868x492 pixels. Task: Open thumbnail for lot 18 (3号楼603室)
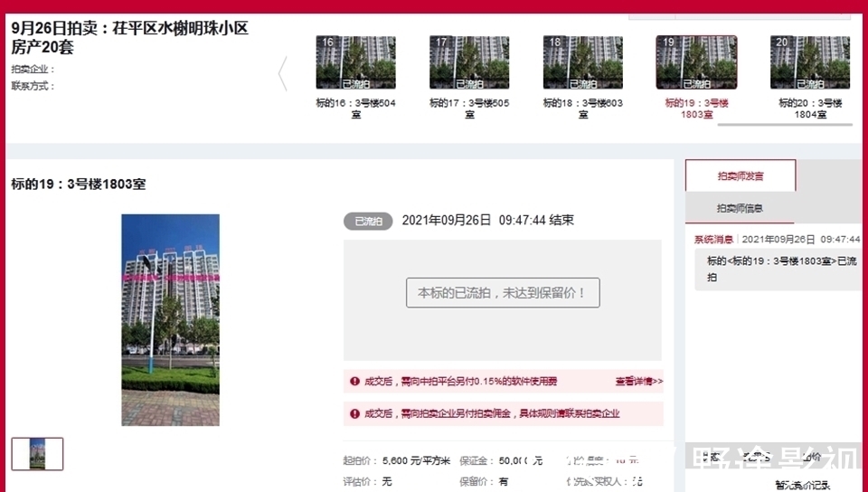coord(583,62)
